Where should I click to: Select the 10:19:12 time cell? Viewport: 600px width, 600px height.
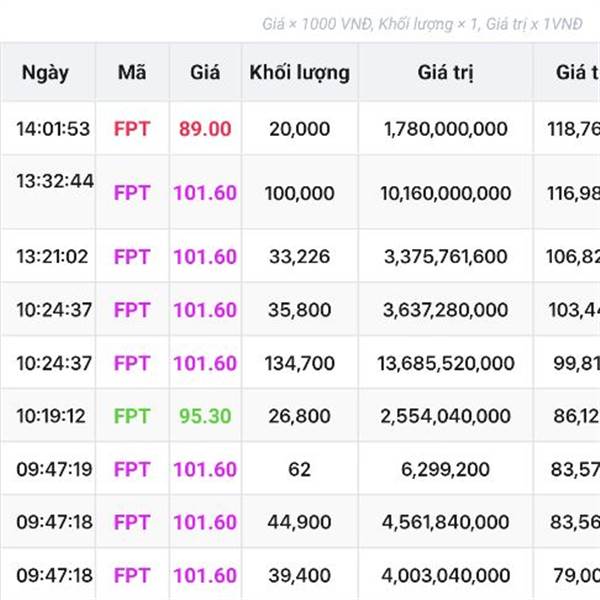pos(53,416)
